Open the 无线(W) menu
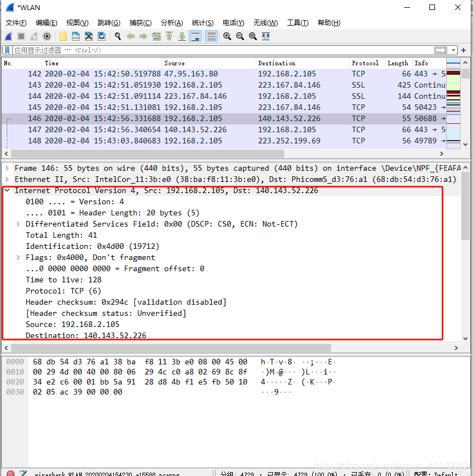473x476 pixels. point(265,23)
